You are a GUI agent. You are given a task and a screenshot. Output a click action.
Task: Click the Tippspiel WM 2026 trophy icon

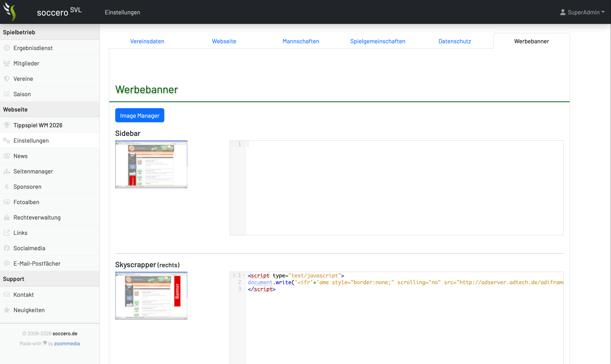[7, 125]
